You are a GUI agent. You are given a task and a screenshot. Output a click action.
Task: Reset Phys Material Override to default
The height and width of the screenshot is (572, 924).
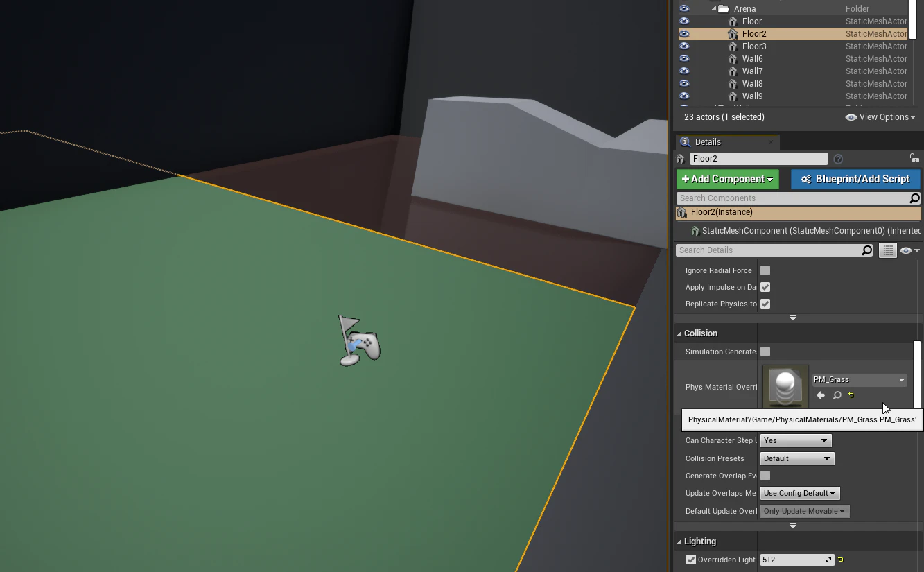[851, 395]
